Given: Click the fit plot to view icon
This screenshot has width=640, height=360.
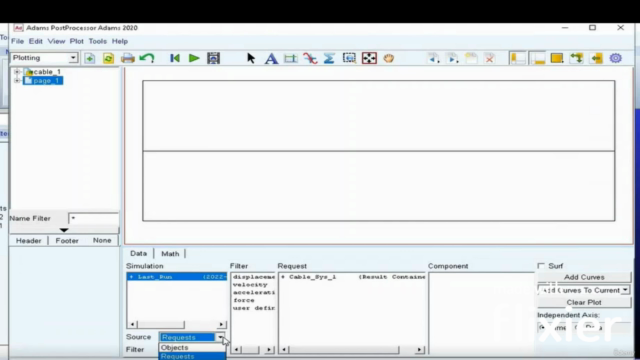Looking at the screenshot, I should pyautogui.click(x=369, y=58).
